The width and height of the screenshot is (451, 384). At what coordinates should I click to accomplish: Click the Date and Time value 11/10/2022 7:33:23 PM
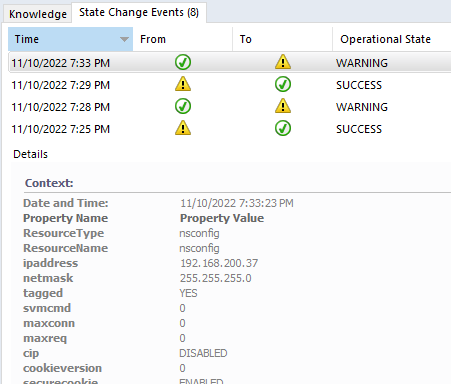coord(237,203)
